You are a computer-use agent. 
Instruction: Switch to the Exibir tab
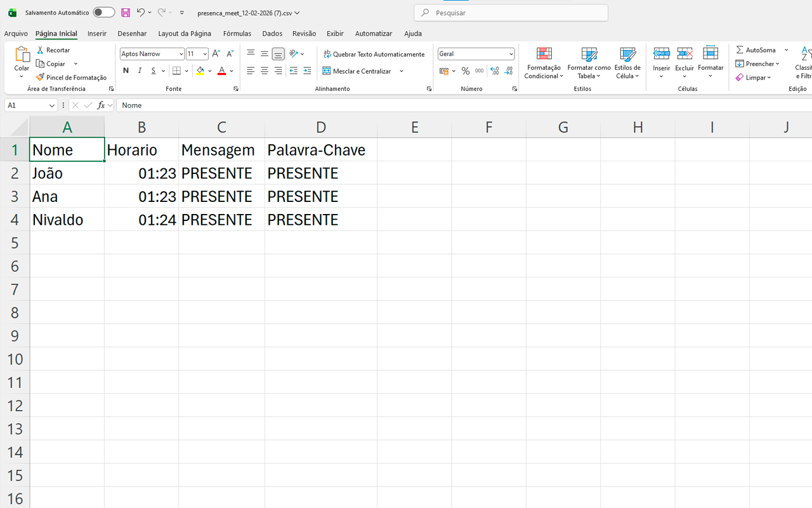335,34
